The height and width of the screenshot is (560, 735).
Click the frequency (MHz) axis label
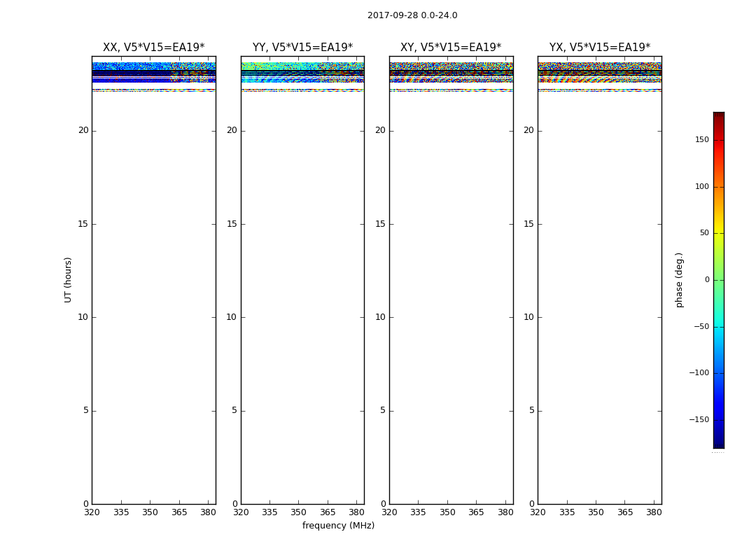(338, 525)
